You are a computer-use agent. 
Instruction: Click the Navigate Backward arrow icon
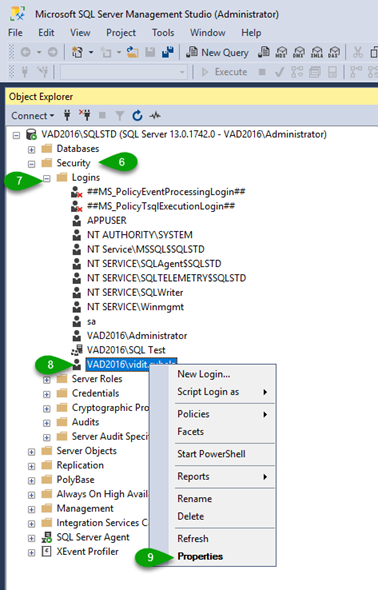[x=25, y=52]
